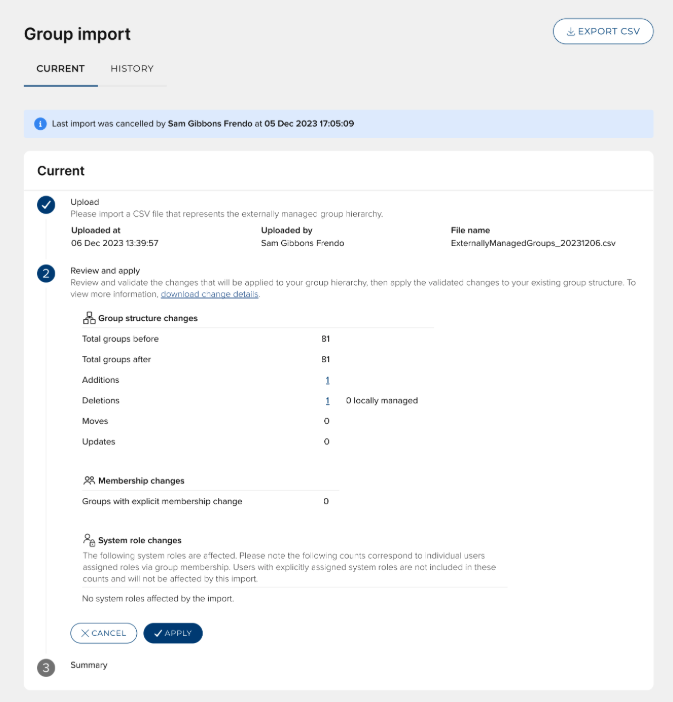Switch to the History tab
This screenshot has height=702, width=673.
click(132, 69)
